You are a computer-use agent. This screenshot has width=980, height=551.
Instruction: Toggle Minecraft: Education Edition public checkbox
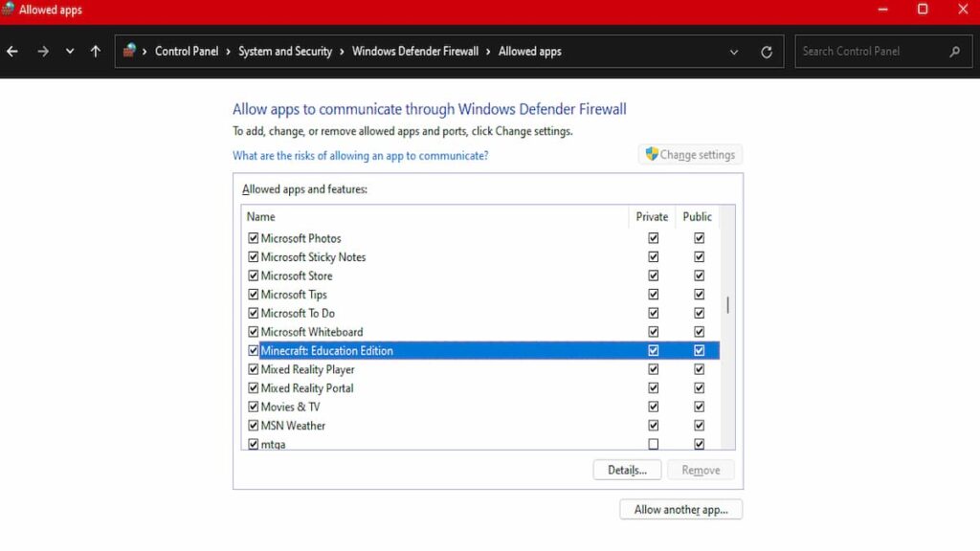[x=699, y=350]
